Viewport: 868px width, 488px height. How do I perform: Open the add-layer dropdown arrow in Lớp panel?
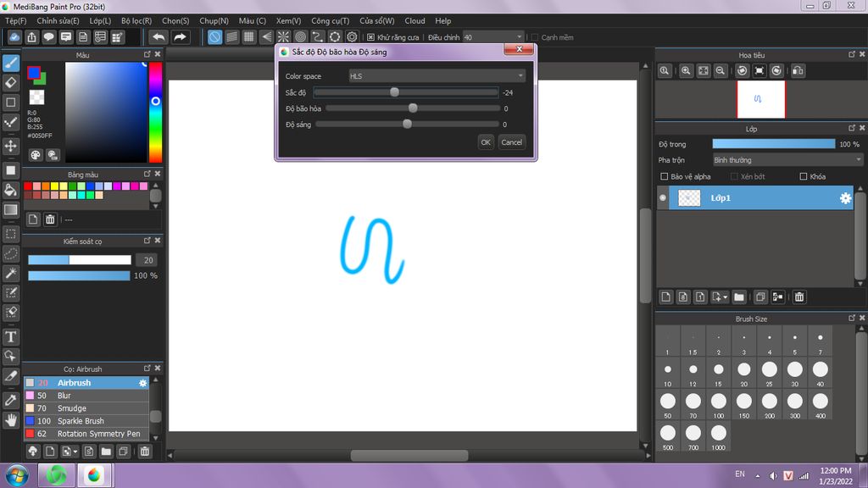[x=726, y=297]
